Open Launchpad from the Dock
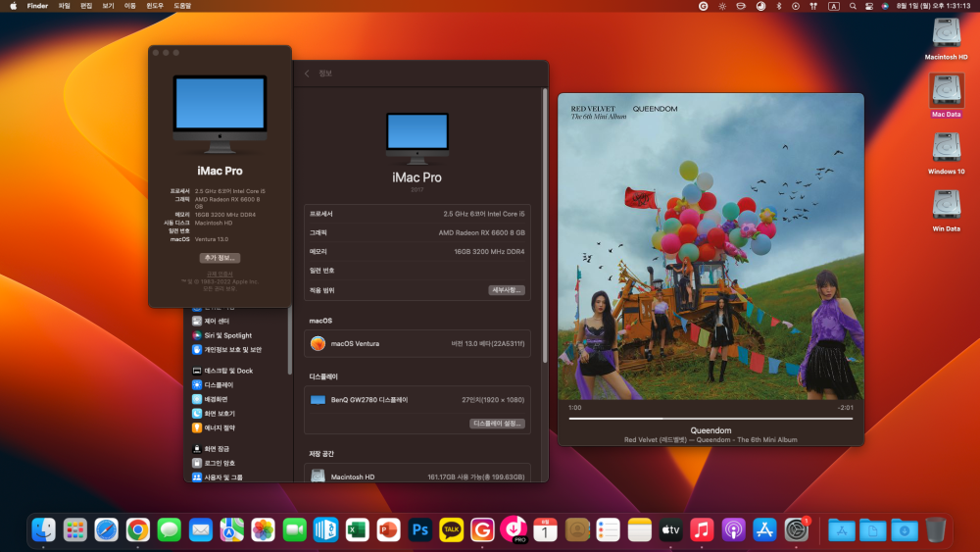This screenshot has width=980, height=552. click(x=75, y=530)
